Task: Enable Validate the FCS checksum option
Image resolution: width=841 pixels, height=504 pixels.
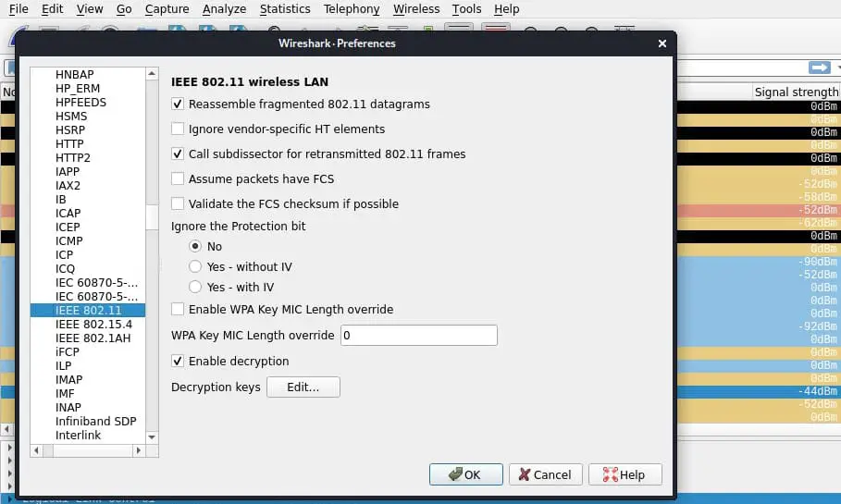Action: pos(178,203)
